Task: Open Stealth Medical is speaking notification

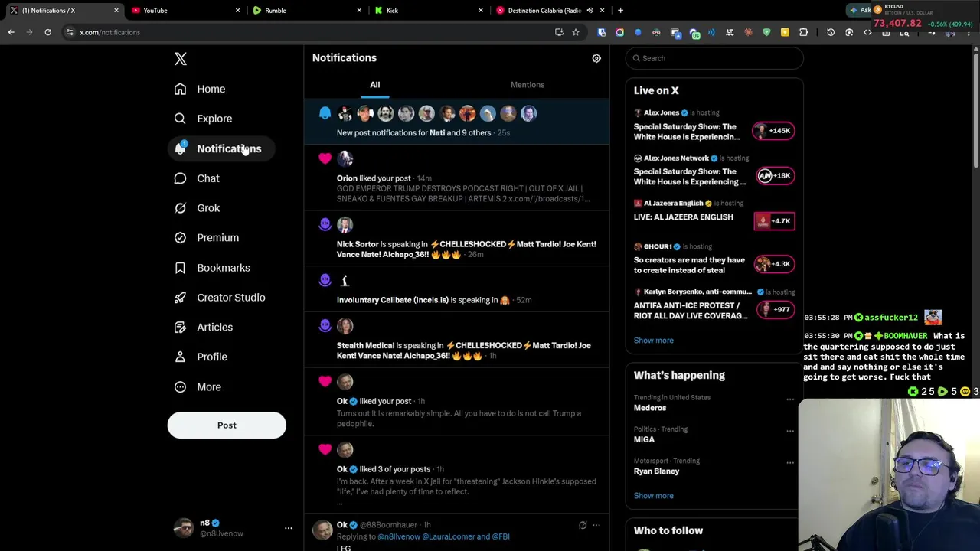Action: [x=457, y=341]
